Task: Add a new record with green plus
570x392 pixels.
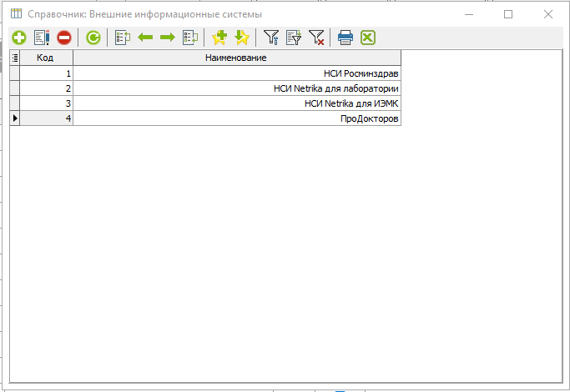Action: (19, 38)
